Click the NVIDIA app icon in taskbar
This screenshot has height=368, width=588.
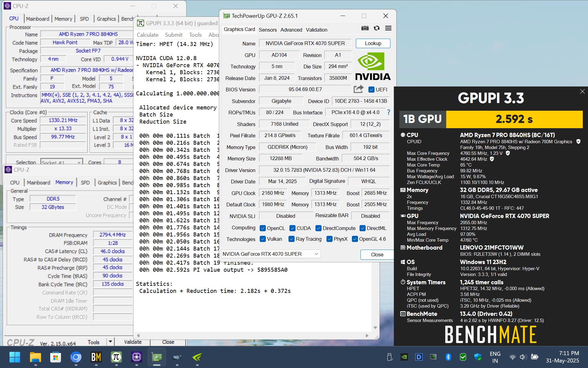point(197,357)
